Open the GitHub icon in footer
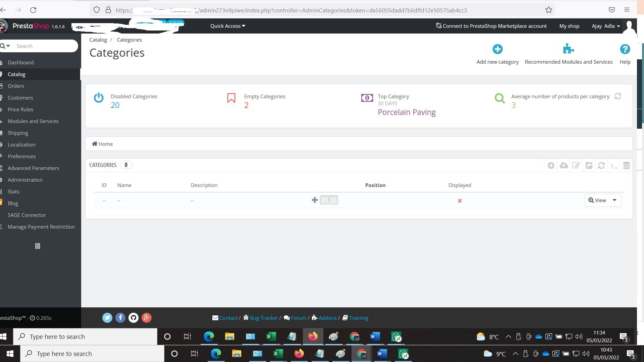644x362 pixels. 133,318
